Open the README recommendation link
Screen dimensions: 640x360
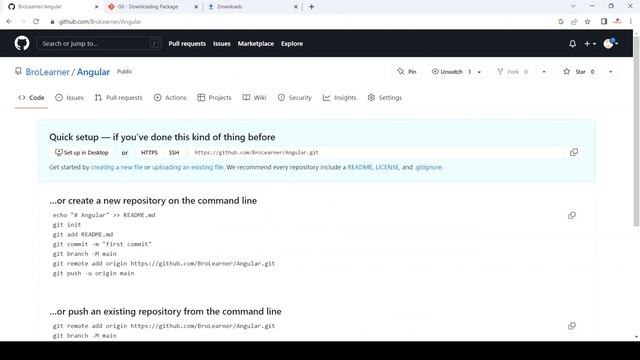tap(360, 167)
